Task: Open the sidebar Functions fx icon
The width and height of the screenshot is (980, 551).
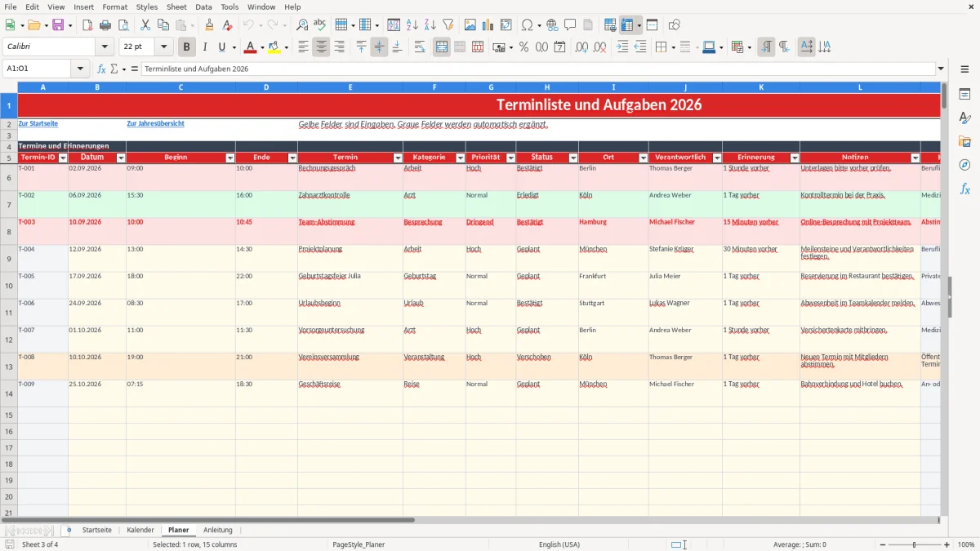Action: [x=964, y=189]
